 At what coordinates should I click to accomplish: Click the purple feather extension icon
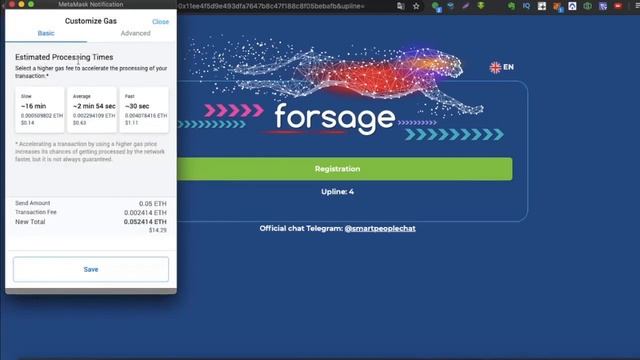[x=466, y=6]
